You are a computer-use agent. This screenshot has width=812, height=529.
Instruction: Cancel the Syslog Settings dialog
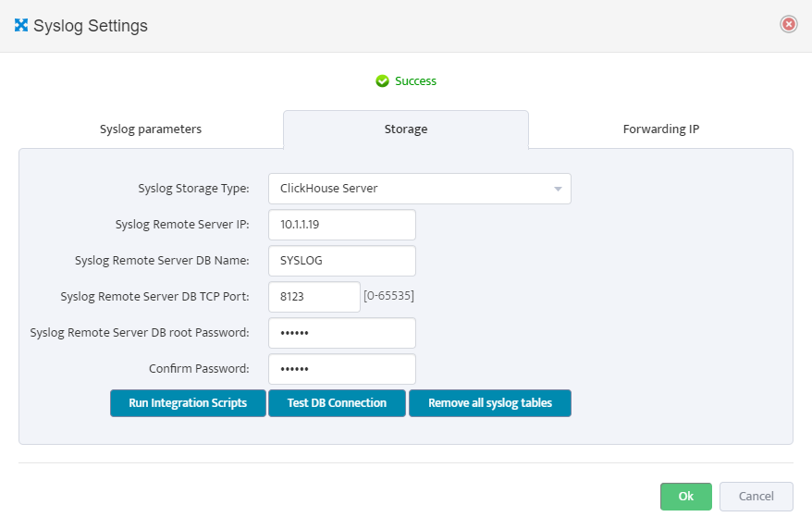click(x=757, y=497)
